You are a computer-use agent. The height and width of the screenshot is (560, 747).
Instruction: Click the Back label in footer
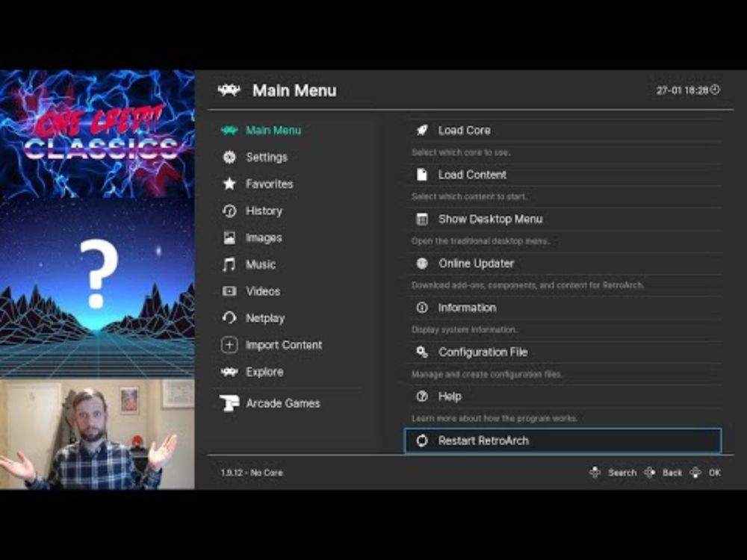(x=672, y=473)
